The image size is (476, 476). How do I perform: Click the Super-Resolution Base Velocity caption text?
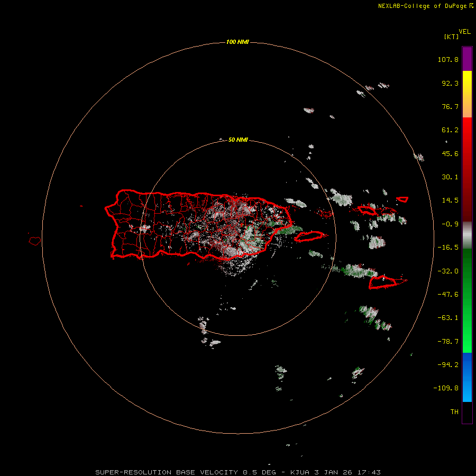pos(238,472)
